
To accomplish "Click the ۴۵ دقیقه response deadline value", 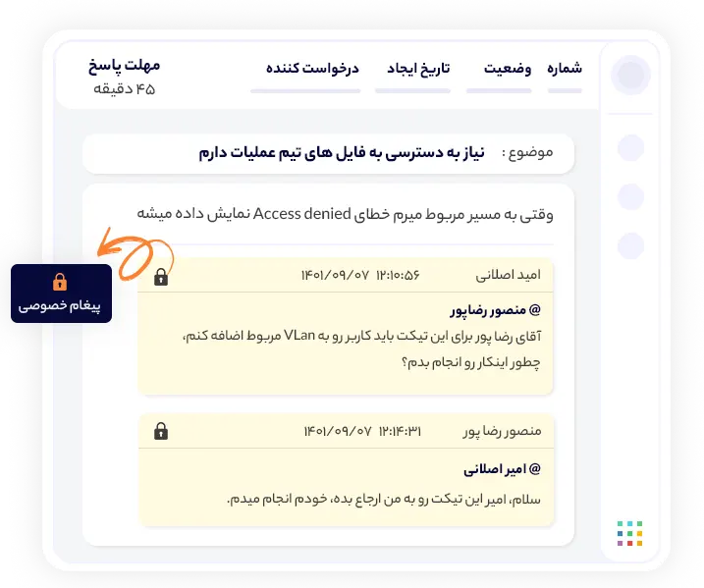I will click(125, 89).
